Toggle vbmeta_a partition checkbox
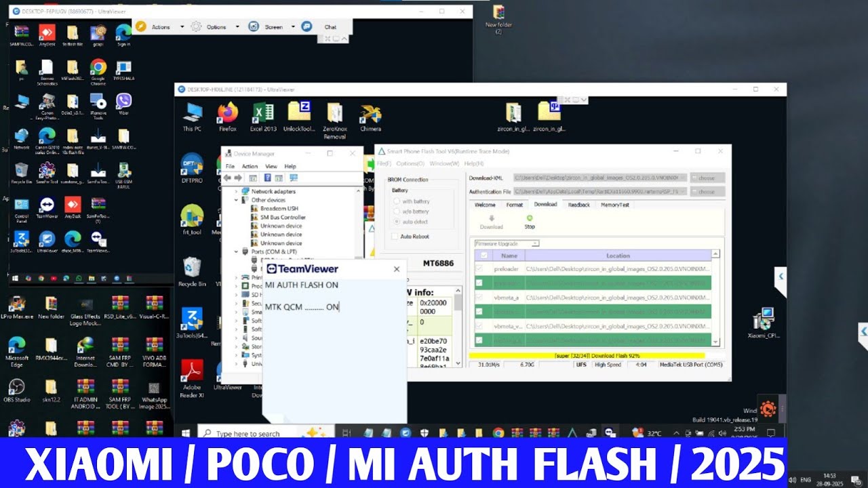The height and width of the screenshot is (488, 868). click(479, 297)
